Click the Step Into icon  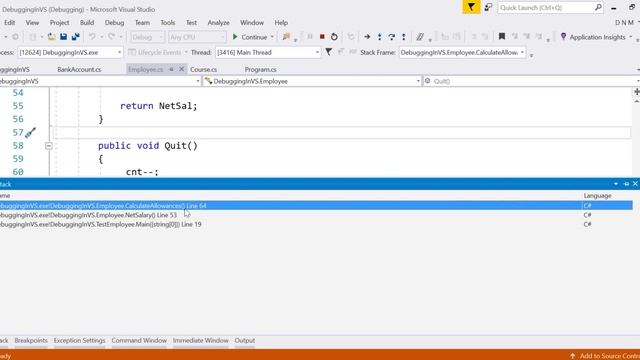[x=380, y=37]
